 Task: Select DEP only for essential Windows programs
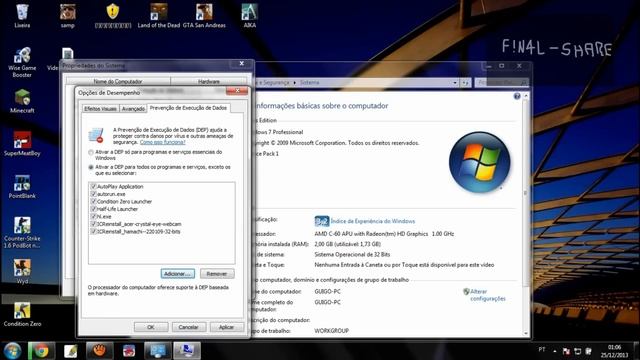click(91, 152)
